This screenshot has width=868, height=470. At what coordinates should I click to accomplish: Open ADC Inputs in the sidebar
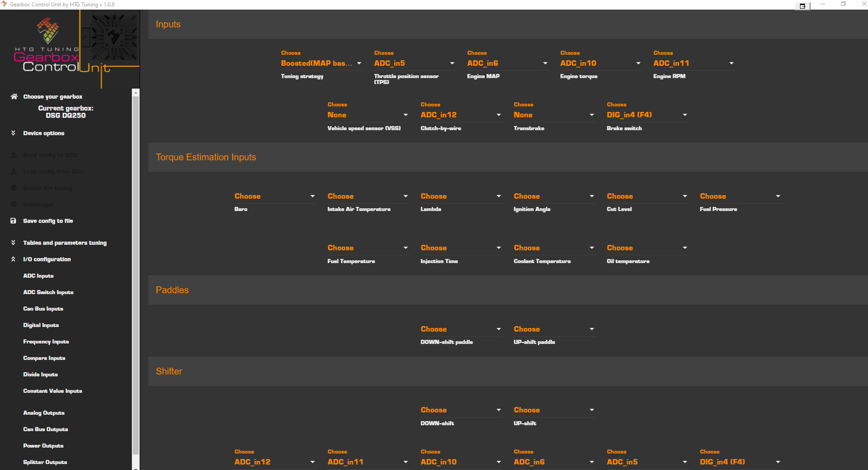coord(38,276)
